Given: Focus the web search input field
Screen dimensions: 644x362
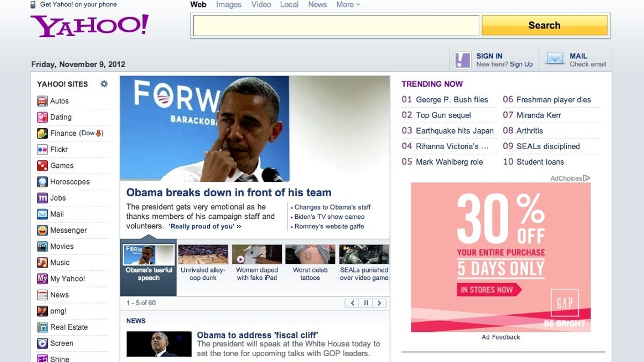Looking at the screenshot, I should tap(335, 25).
